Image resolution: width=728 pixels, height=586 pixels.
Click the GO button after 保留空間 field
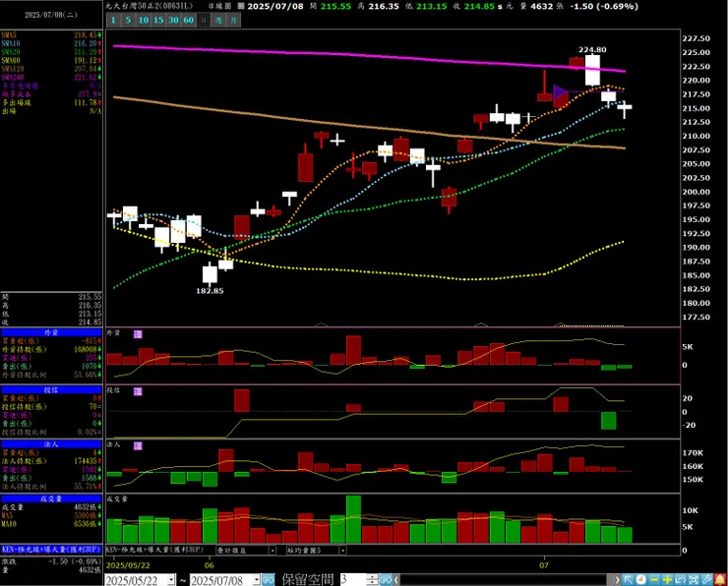(x=387, y=580)
